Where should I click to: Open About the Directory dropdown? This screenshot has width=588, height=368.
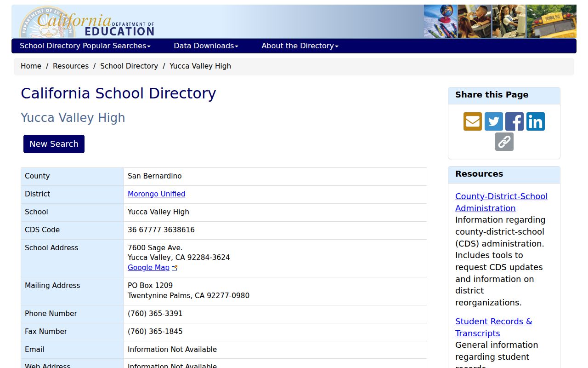[x=300, y=46]
